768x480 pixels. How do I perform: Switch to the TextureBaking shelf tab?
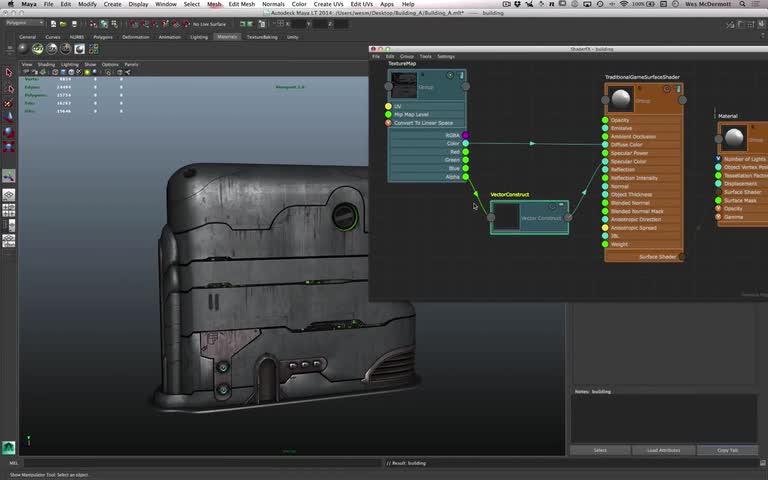click(261, 37)
